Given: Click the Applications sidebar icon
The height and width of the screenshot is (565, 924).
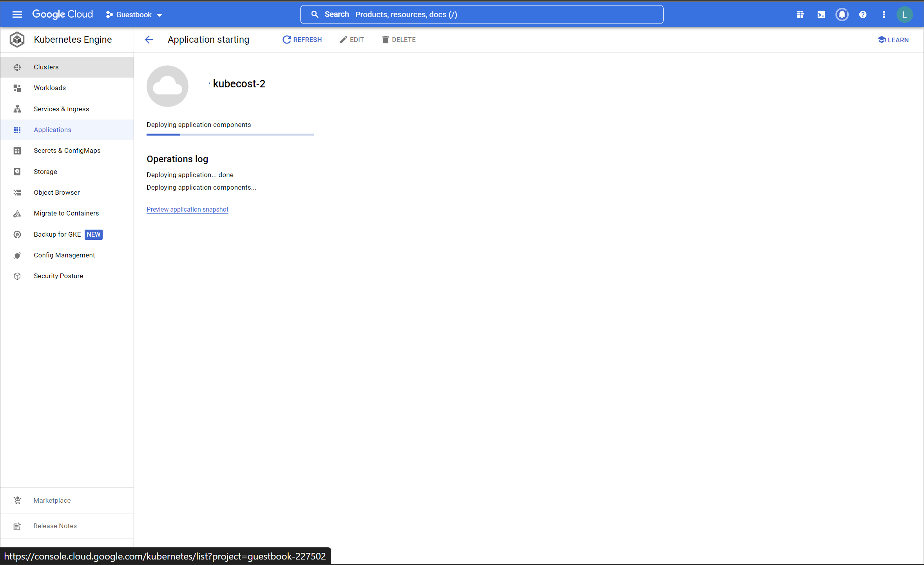Looking at the screenshot, I should tap(18, 129).
